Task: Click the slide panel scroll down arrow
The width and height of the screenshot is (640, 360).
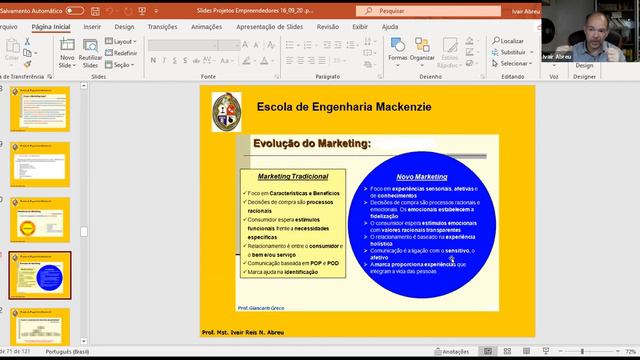Action: point(84,341)
